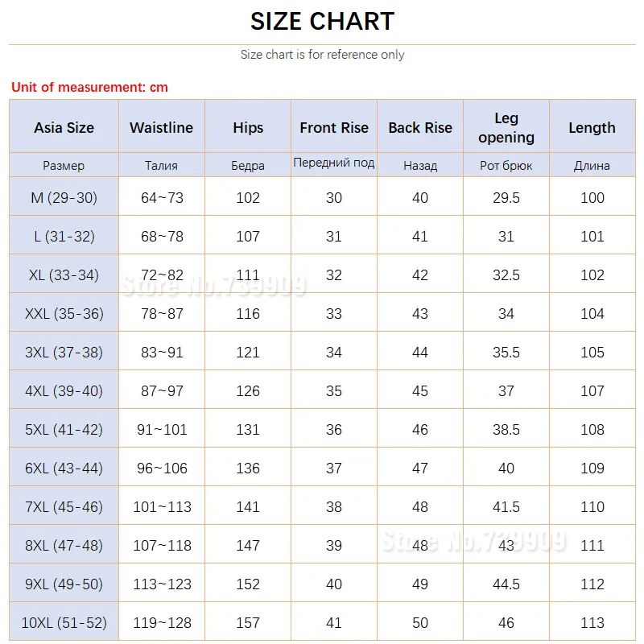The image size is (644, 644).
Task: Click waistline value 91~101
Action: point(162,429)
